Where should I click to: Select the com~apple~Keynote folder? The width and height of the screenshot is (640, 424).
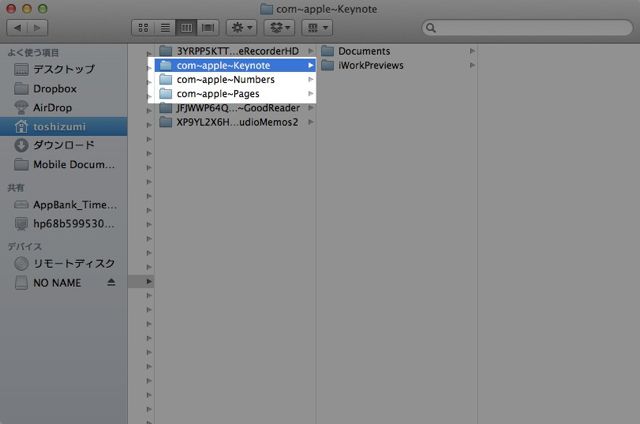236,65
